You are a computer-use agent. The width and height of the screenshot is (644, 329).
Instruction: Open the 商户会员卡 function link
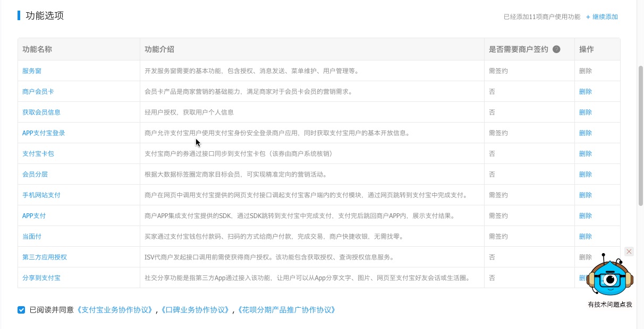(38, 92)
